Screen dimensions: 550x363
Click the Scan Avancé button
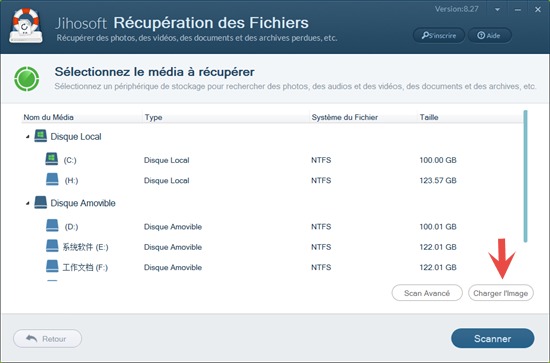tap(427, 293)
